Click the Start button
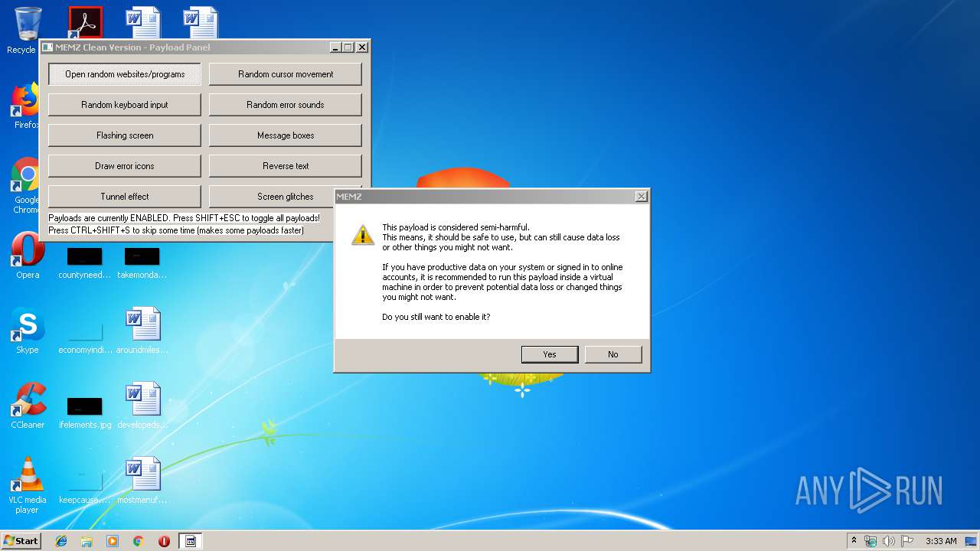This screenshot has height=551, width=980. click(x=21, y=541)
